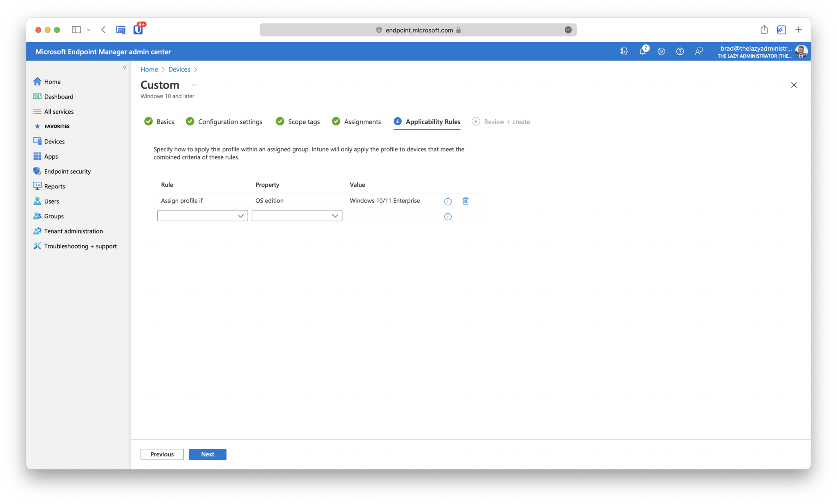Click the Assign profile if cell

click(x=182, y=201)
